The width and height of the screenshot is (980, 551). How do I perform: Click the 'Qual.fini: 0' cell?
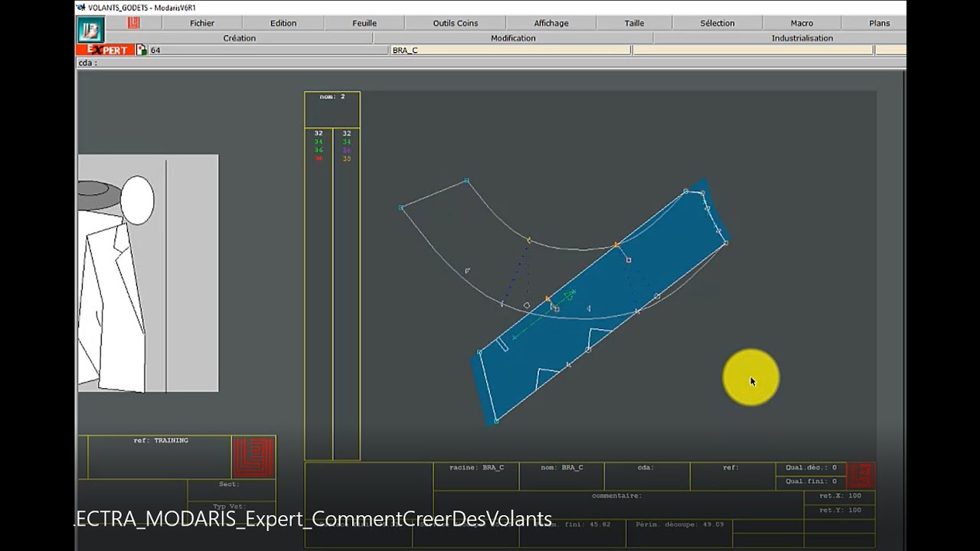pyautogui.click(x=811, y=481)
